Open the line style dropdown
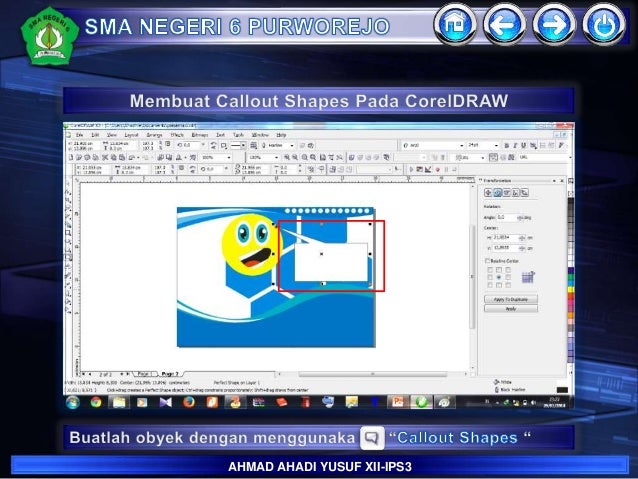Viewport: 638px width, 479px height. click(x=243, y=145)
